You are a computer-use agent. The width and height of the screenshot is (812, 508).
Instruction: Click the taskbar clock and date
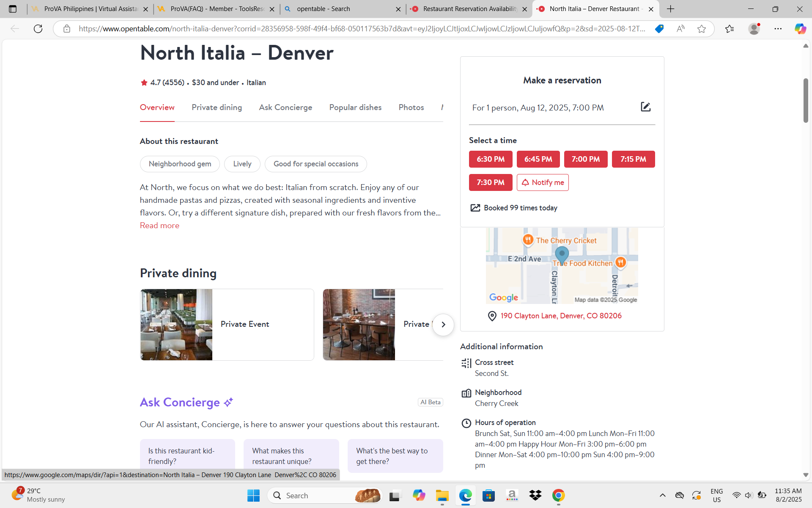(x=788, y=495)
